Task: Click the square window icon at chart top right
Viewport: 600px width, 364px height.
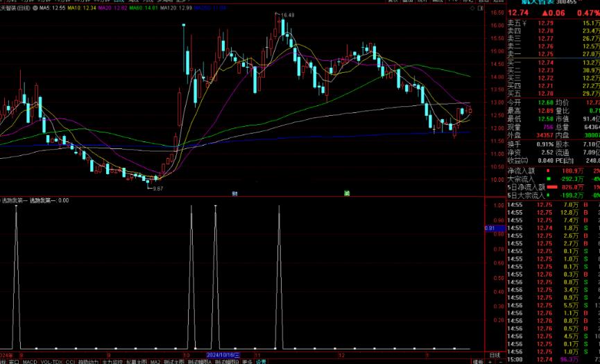Action: [481, 8]
